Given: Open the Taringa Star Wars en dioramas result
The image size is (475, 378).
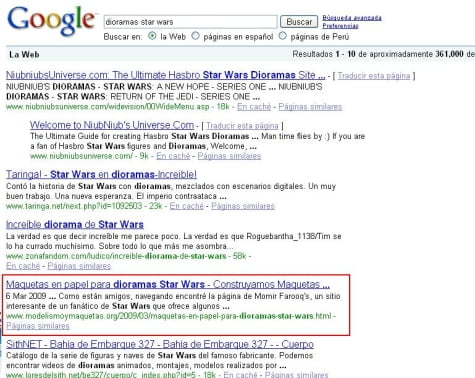Looking at the screenshot, I should click(x=101, y=174).
